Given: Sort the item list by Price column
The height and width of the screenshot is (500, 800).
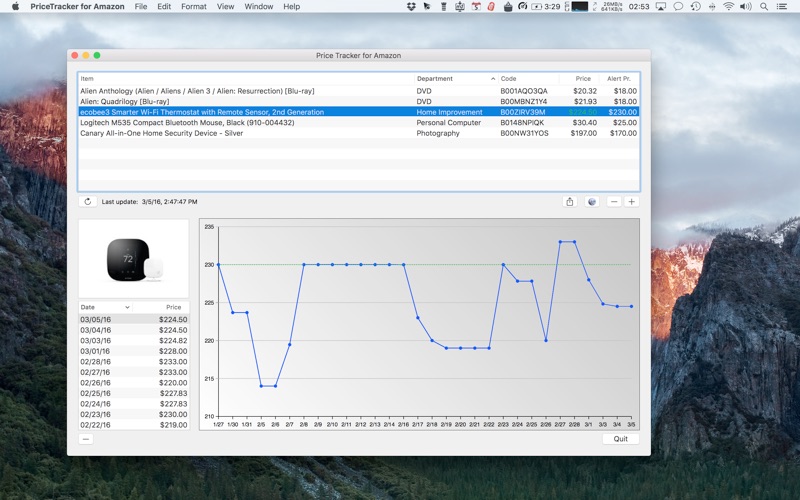Looking at the screenshot, I should (582, 78).
